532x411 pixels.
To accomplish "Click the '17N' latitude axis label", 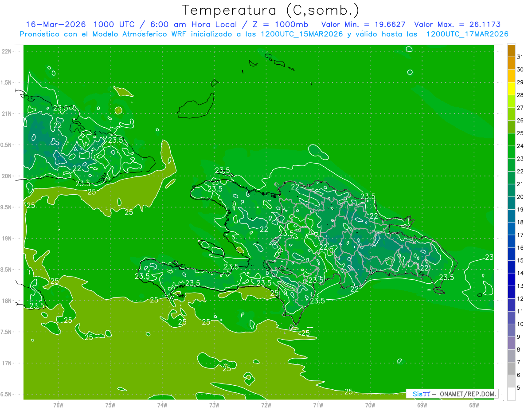I will 7,364.
